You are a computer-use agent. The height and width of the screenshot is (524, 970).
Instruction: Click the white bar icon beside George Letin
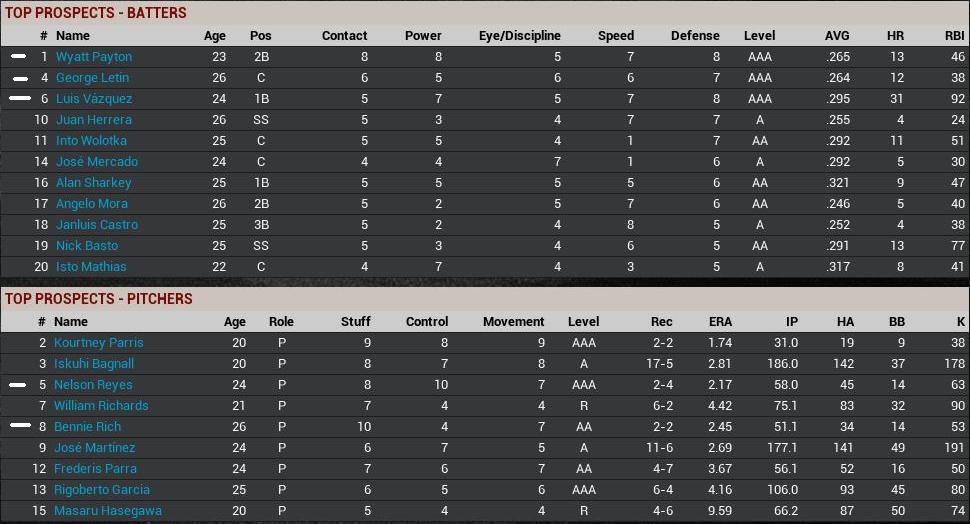tap(18, 78)
